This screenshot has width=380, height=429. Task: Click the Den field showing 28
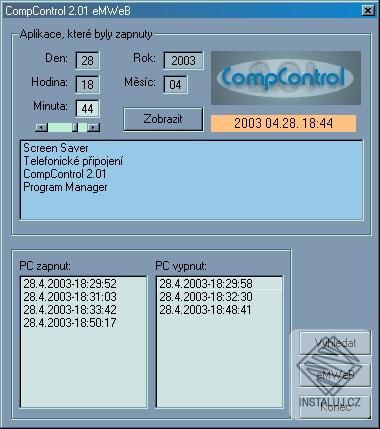pyautogui.click(x=87, y=60)
